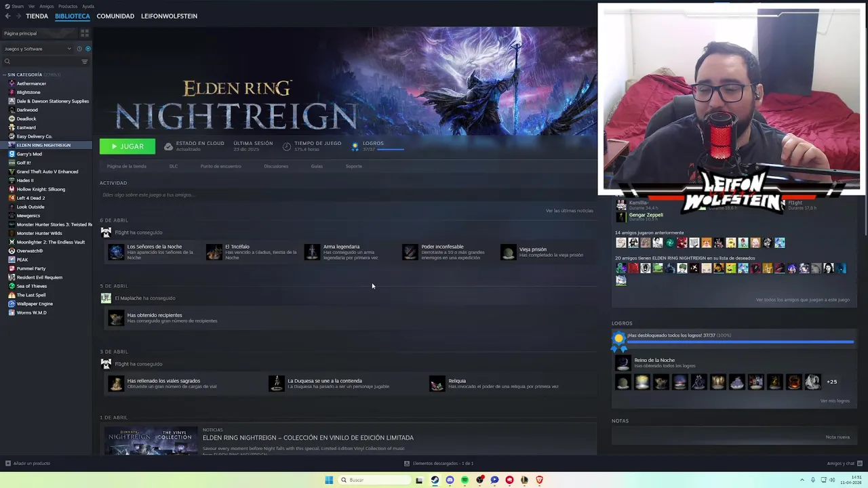
Task: Click the Logros progress bar under header
Action: pos(391,149)
